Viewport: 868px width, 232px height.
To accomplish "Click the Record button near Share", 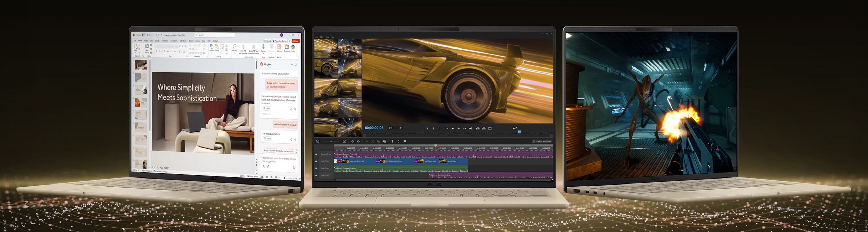I will click(268, 41).
